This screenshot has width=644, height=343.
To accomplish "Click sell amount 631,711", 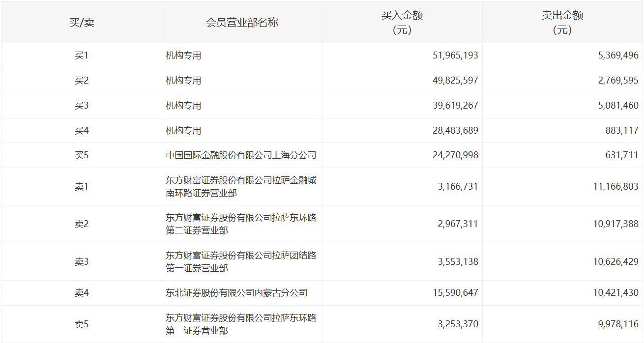I will point(622,155).
